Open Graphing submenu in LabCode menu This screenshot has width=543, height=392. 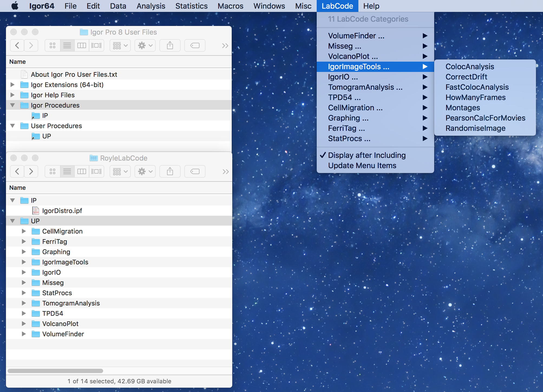tap(375, 118)
